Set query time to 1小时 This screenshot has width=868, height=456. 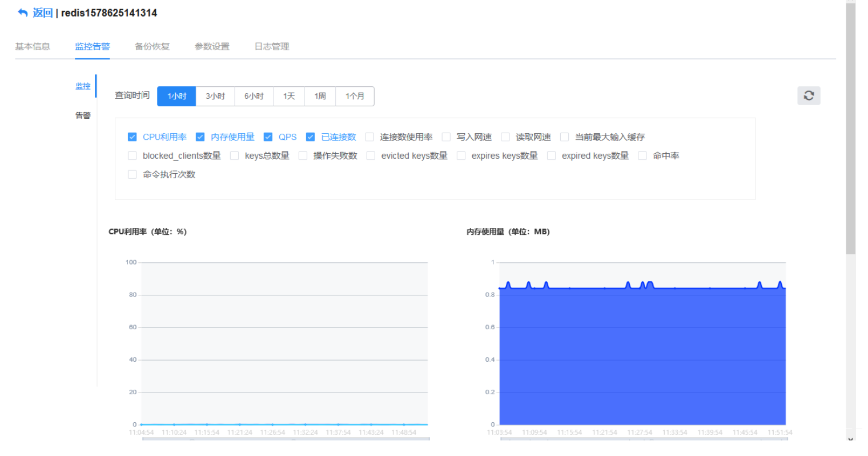click(x=176, y=96)
